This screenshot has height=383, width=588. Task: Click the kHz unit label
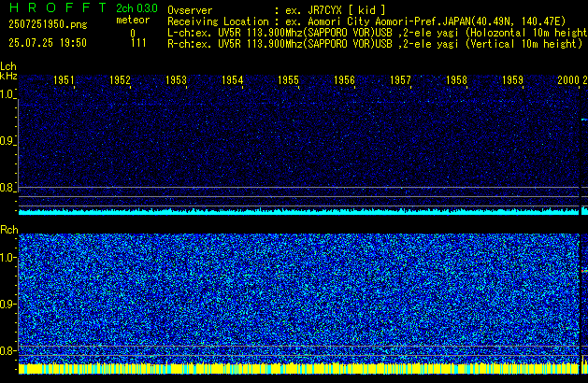8,76
